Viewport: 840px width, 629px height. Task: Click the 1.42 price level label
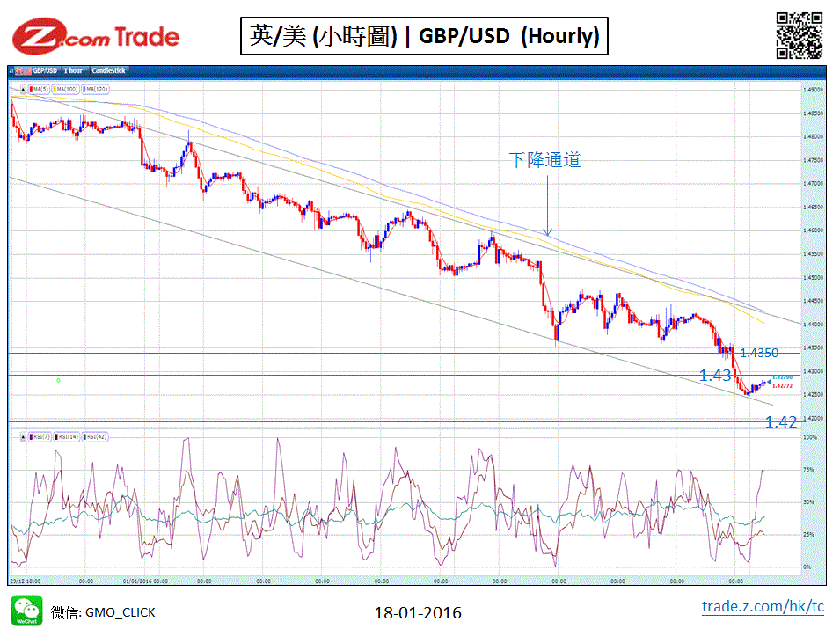781,422
